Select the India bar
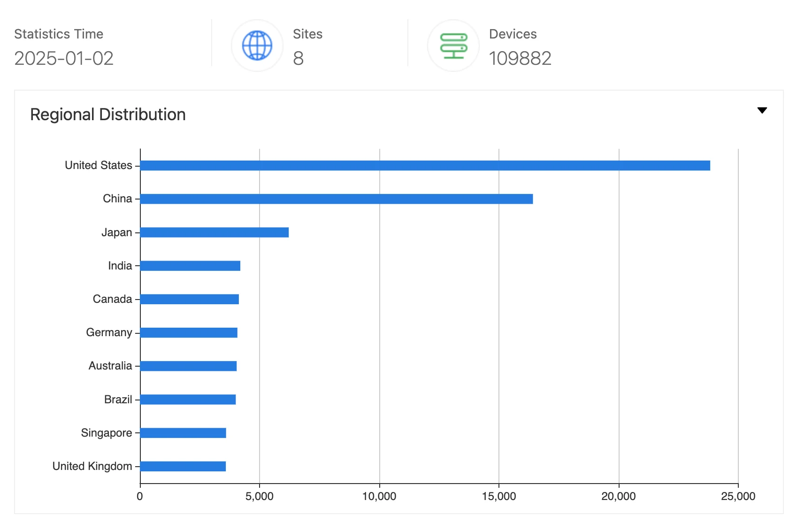 [190, 266]
